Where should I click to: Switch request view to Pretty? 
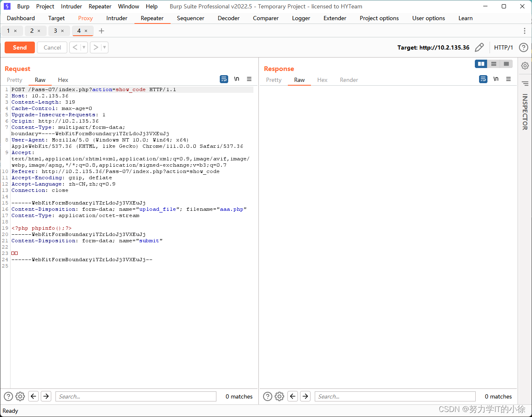point(14,80)
